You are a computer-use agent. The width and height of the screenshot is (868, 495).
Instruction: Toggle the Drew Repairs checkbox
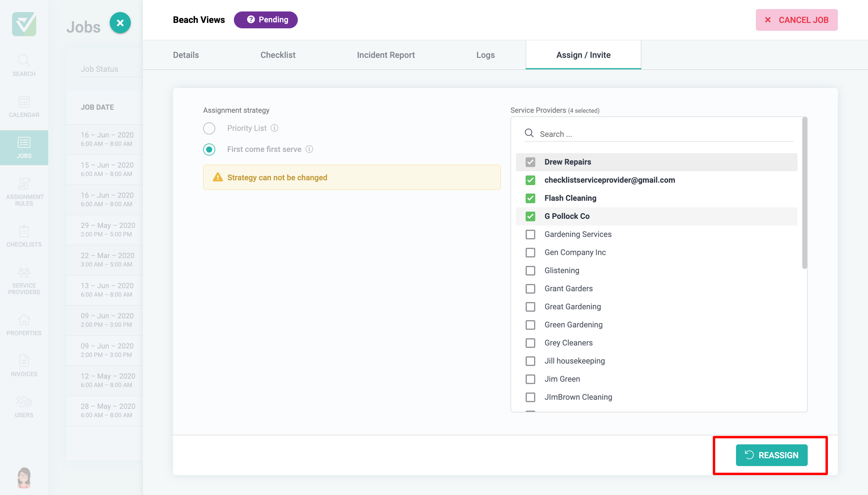pyautogui.click(x=530, y=162)
